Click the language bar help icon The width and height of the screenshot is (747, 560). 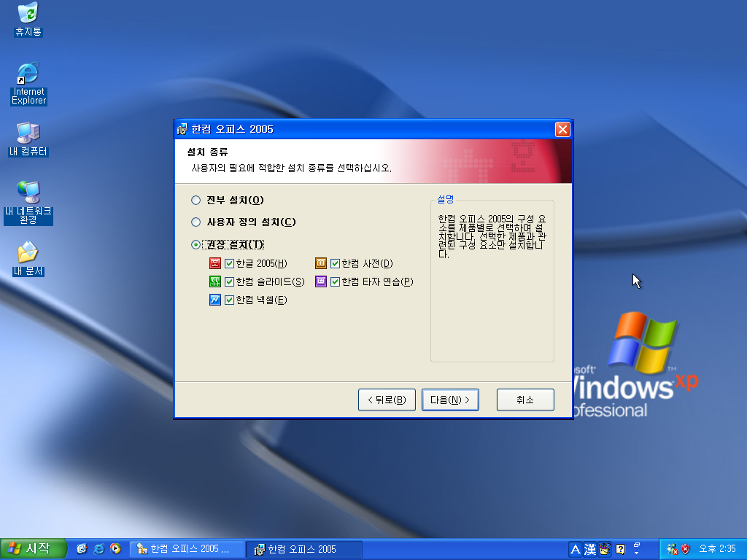point(620,550)
